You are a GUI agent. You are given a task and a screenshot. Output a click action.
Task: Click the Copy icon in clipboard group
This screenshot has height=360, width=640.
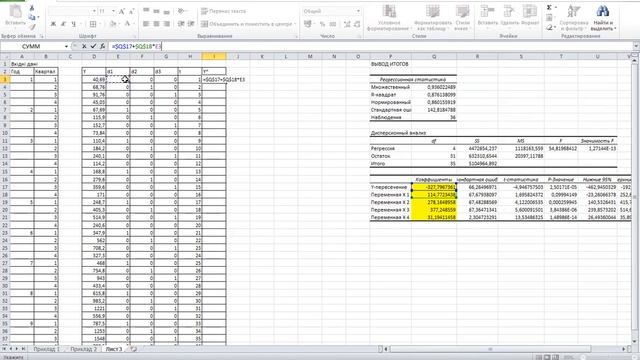coord(32,17)
